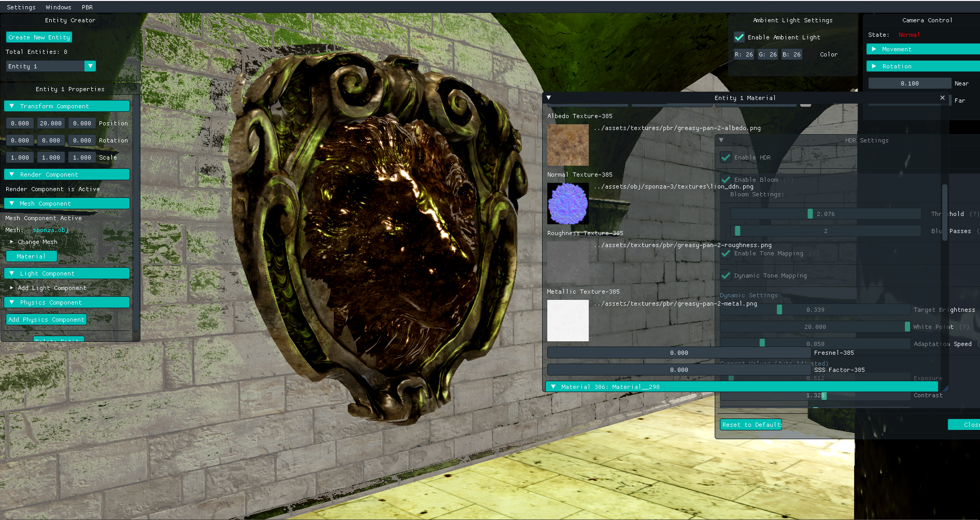
Task: Click ambient light R value field
Action: [x=744, y=54]
